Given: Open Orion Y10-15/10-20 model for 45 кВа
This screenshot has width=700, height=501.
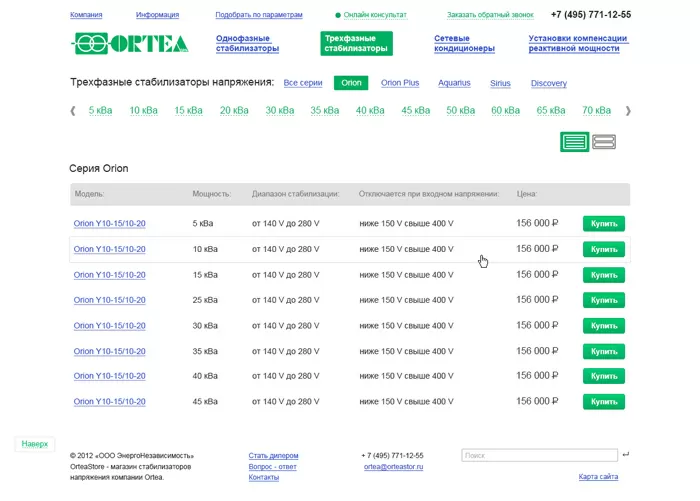Looking at the screenshot, I should [x=109, y=402].
